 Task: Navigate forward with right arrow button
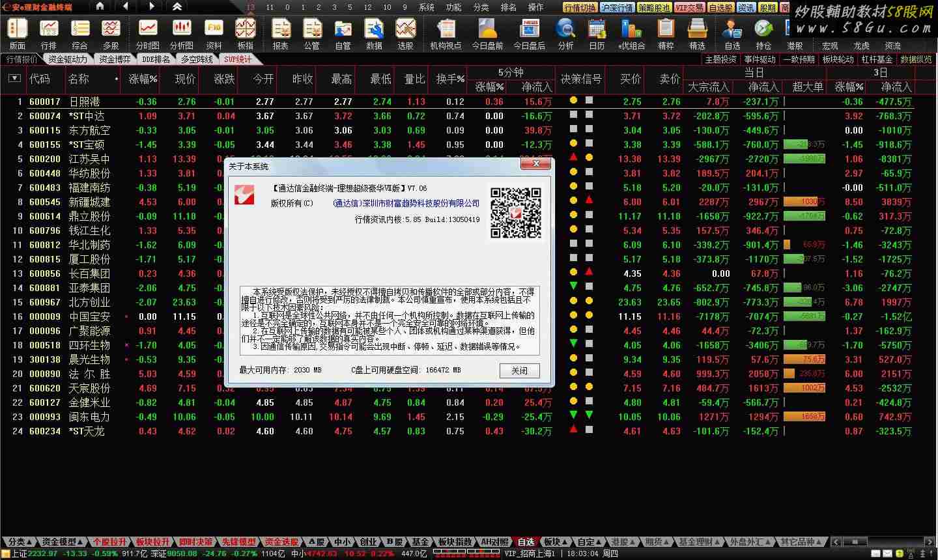tap(151, 7)
